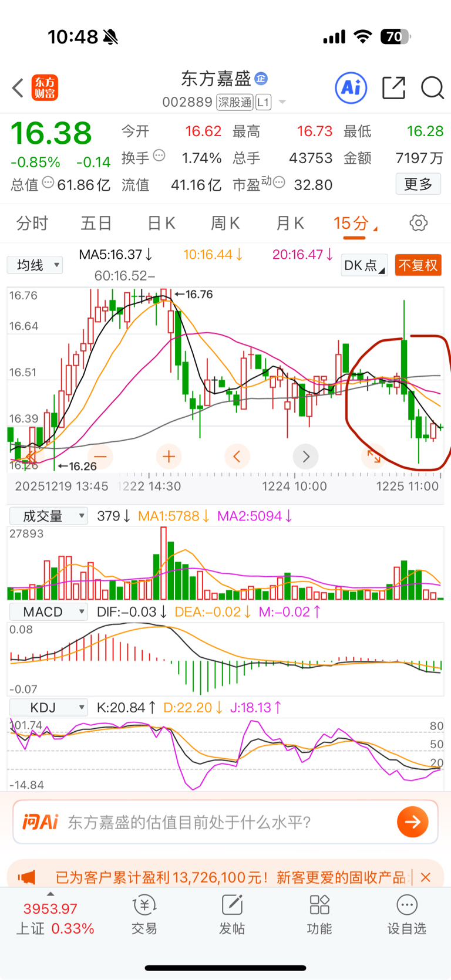This screenshot has height=980, width=451.
Task: Tap the megaphone promo icon
Action: (26, 877)
